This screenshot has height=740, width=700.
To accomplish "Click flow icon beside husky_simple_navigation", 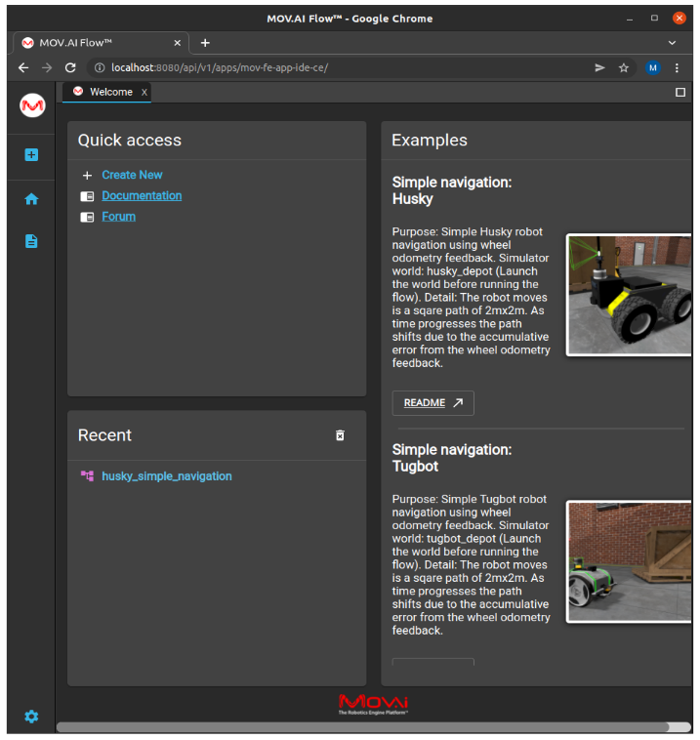I will coord(87,475).
